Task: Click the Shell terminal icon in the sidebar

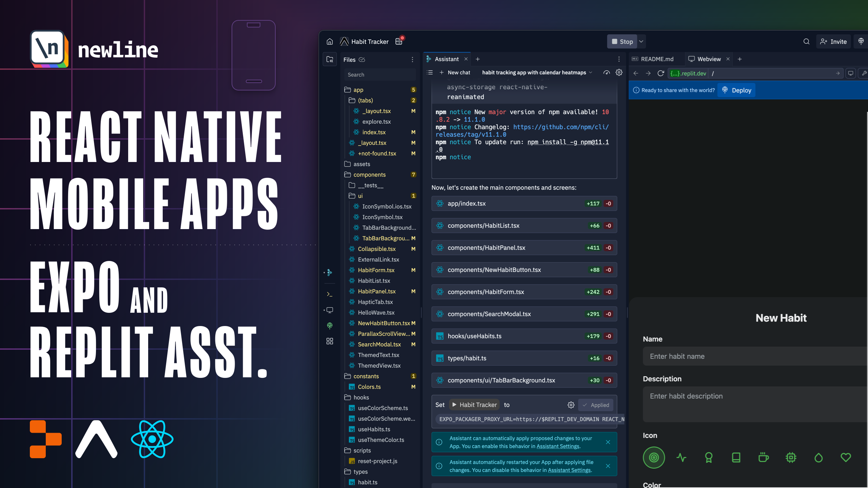Action: coord(330,294)
